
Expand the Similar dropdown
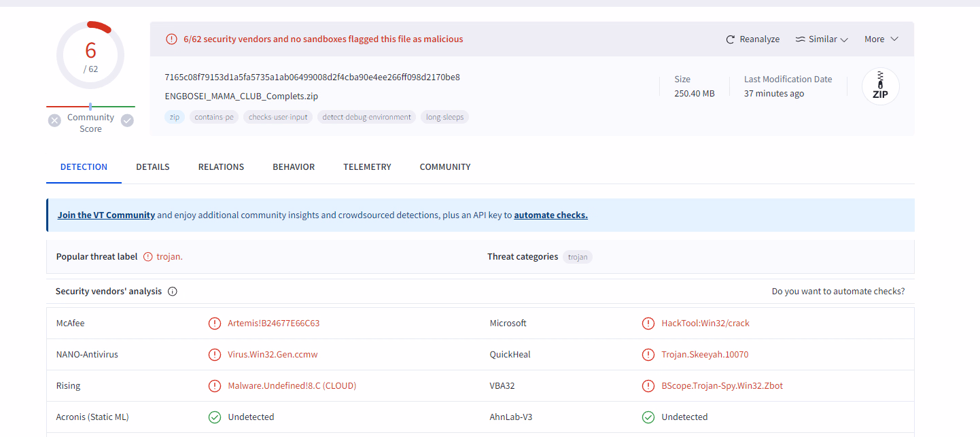coord(822,39)
